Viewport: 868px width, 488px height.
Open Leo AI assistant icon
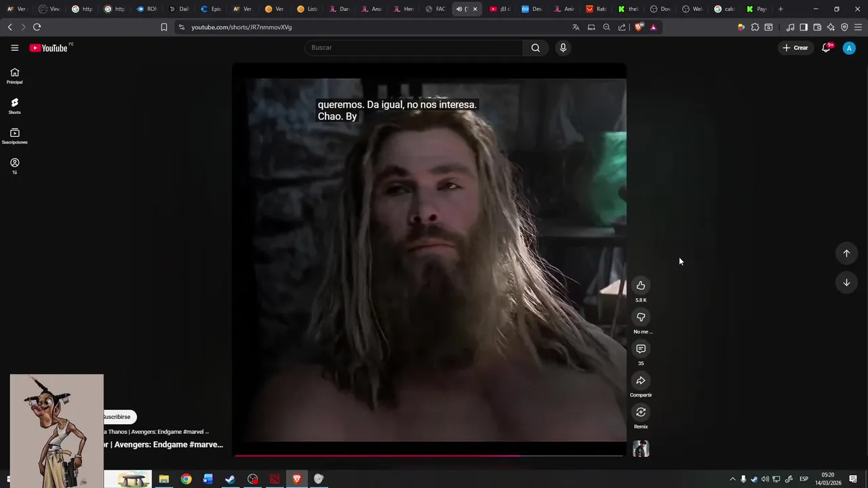(831, 27)
